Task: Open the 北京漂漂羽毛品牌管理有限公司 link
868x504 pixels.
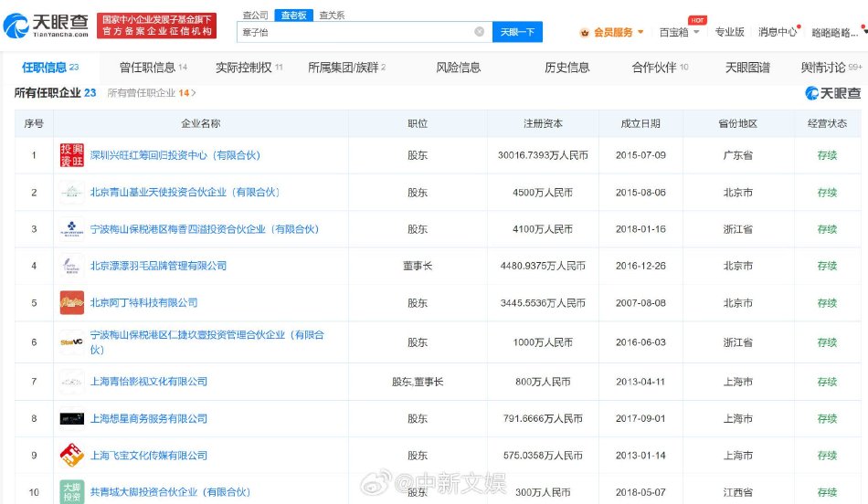Action: (158, 266)
